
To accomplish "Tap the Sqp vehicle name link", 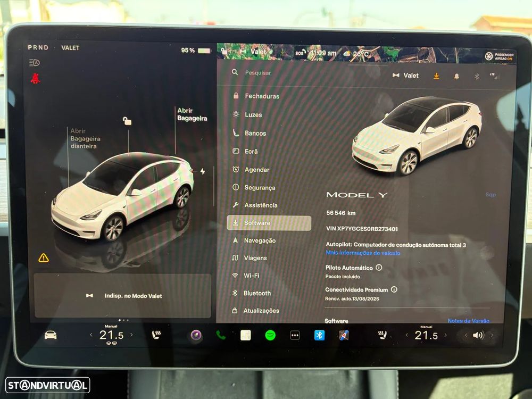I will pyautogui.click(x=491, y=195).
